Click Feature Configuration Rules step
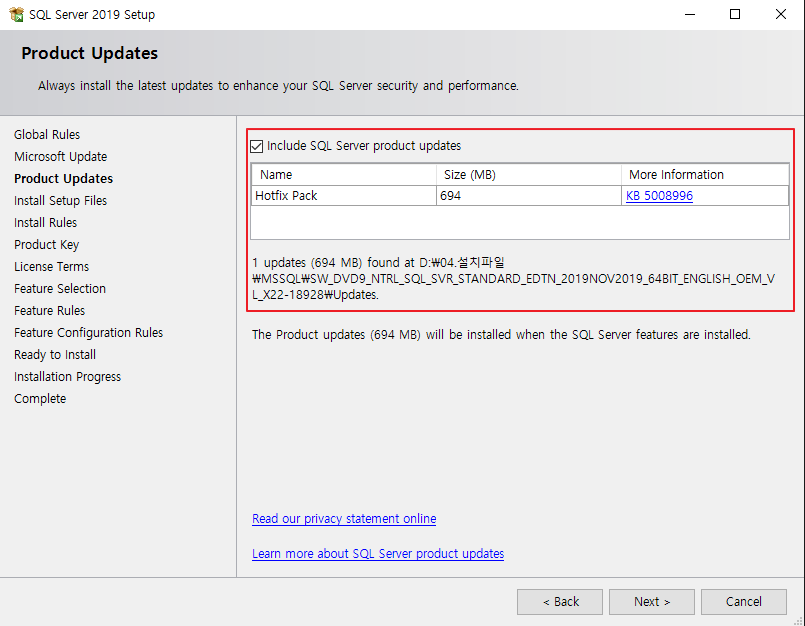This screenshot has height=626, width=805. [x=88, y=333]
